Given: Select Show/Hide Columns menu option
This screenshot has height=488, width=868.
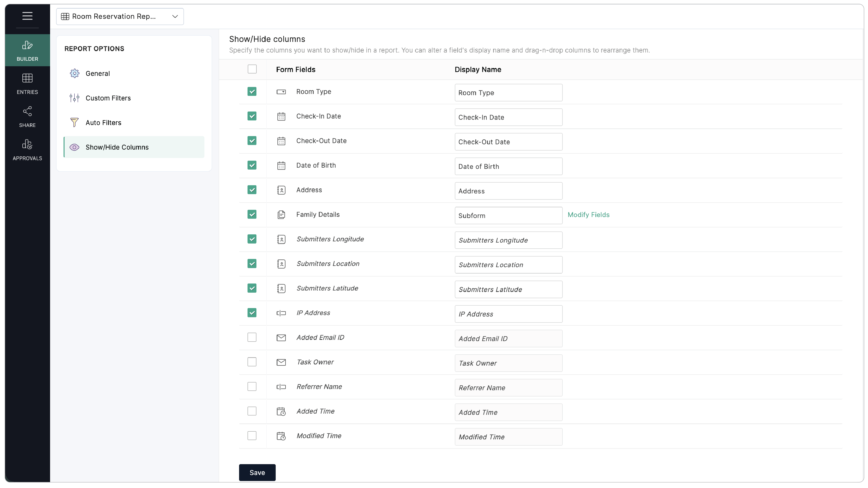Looking at the screenshot, I should pyautogui.click(x=117, y=147).
